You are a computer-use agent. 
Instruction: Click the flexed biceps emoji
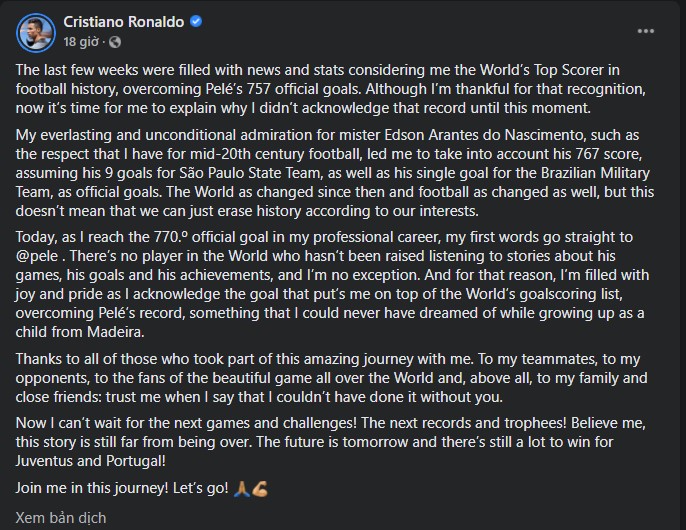[x=260, y=488]
